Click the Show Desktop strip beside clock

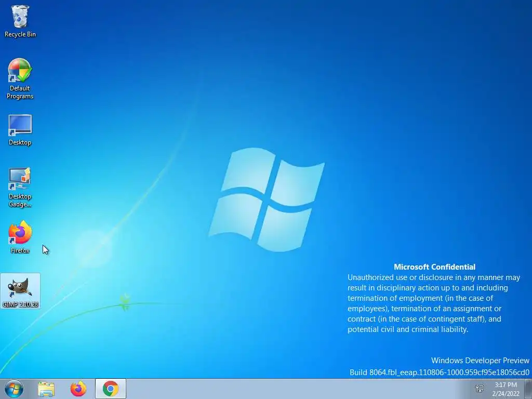pos(528,389)
